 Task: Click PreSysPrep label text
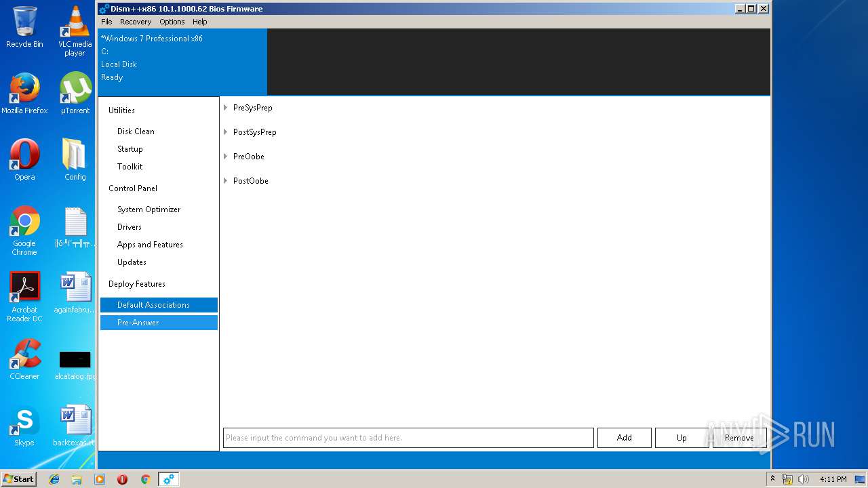[x=252, y=108]
